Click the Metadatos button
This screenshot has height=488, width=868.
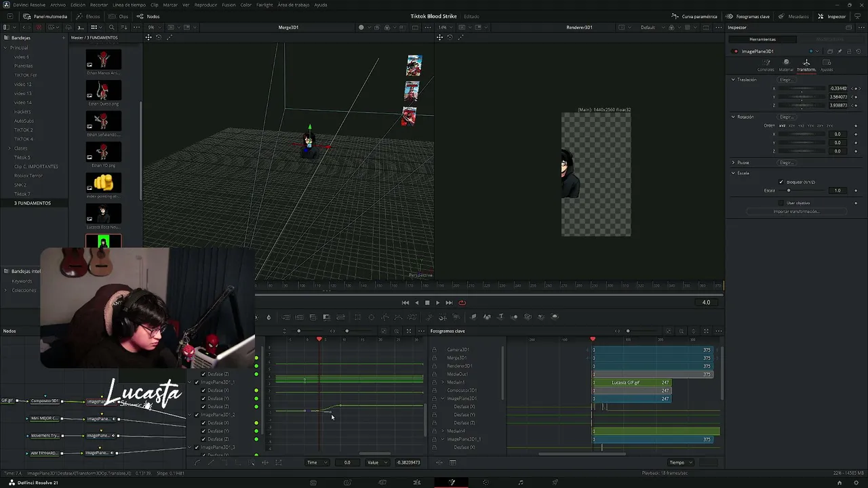click(794, 16)
